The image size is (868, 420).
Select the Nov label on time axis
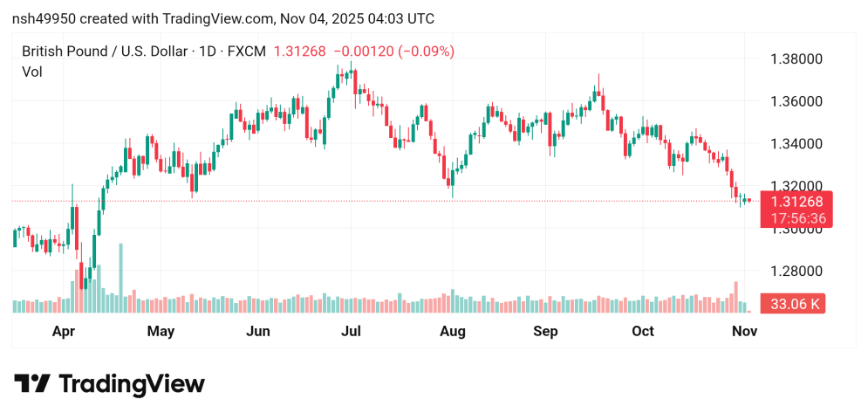tap(743, 332)
